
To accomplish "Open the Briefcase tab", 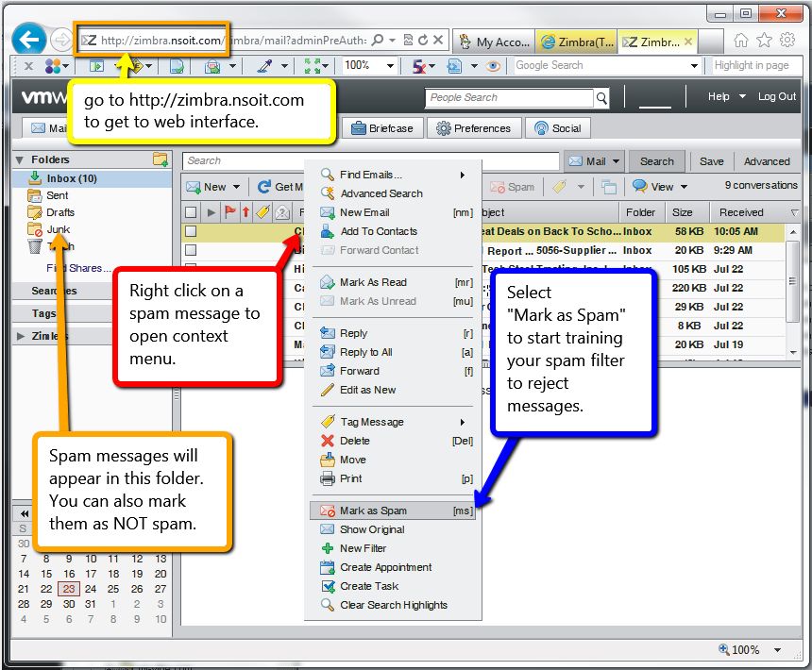I will click(382, 128).
